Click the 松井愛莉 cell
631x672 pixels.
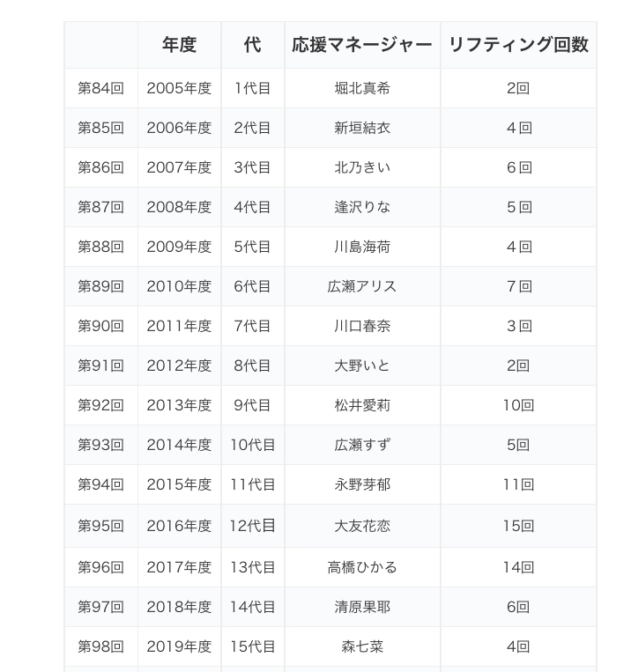361,405
